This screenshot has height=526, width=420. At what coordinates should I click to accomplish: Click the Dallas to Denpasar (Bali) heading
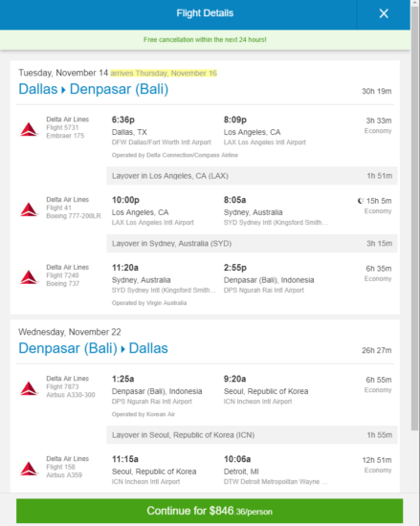tap(94, 89)
